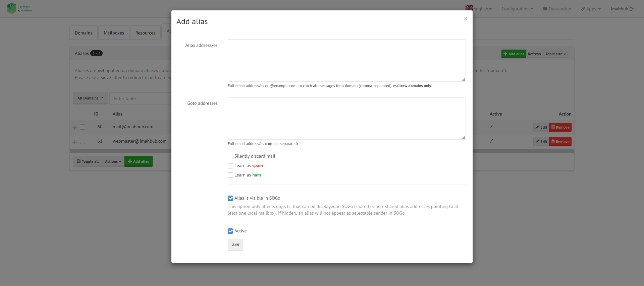Edit the webmaster@imahbub.com alias
Image resolution: width=644 pixels, height=286 pixels.
coord(541,142)
